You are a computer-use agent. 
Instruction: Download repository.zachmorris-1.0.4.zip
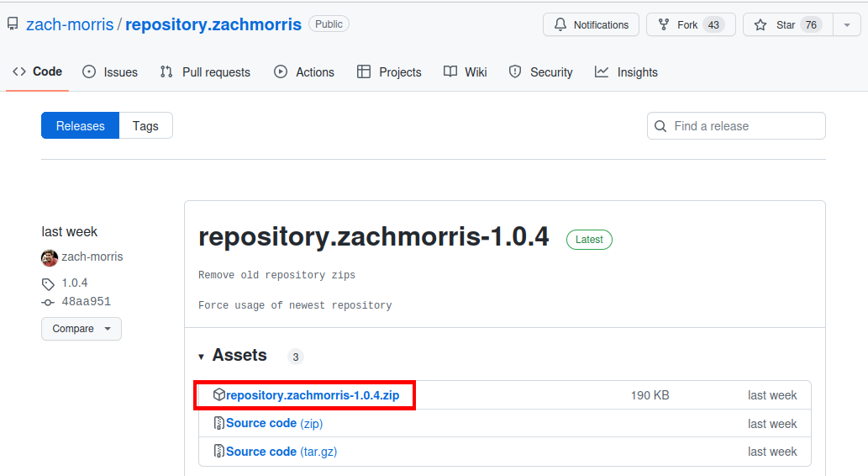point(313,395)
